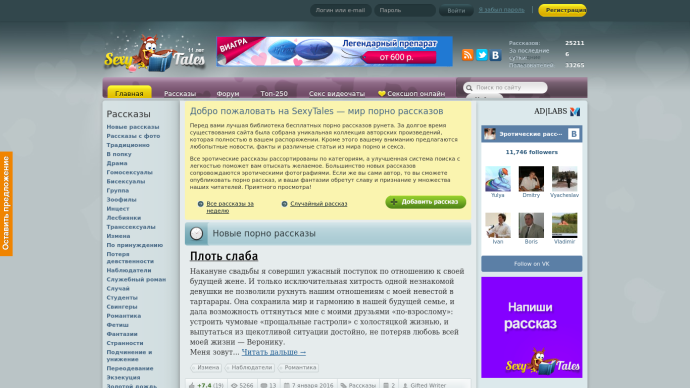Click the comments bubble icon
This screenshot has height=388, width=690.
[264, 385]
